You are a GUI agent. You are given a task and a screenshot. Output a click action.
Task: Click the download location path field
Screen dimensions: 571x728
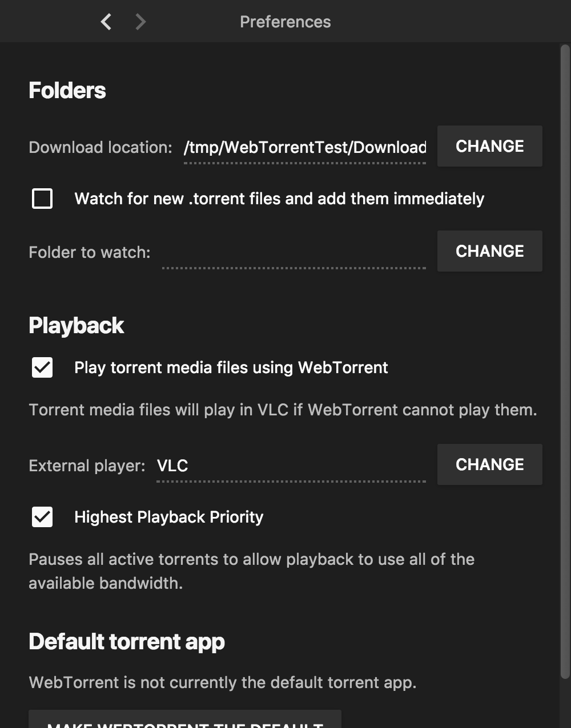click(x=304, y=148)
